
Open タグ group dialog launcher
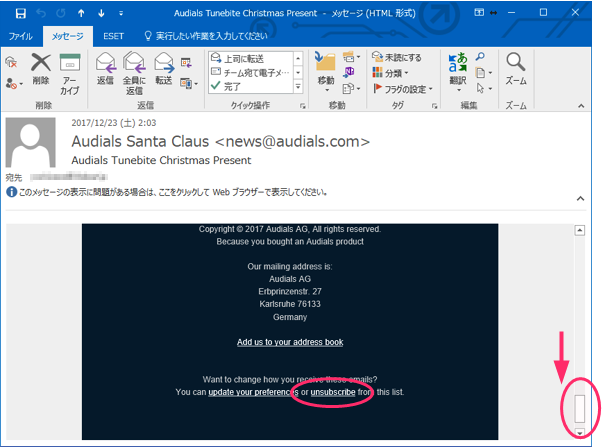tap(435, 106)
